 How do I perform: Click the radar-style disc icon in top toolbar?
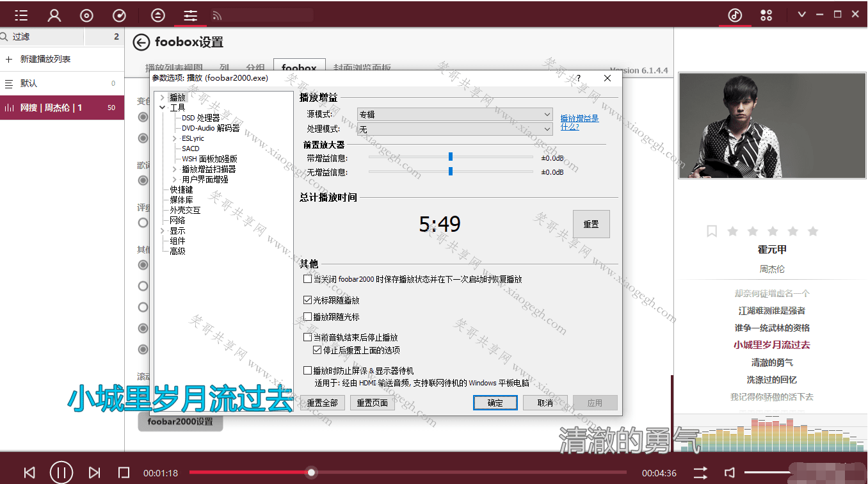coord(119,15)
